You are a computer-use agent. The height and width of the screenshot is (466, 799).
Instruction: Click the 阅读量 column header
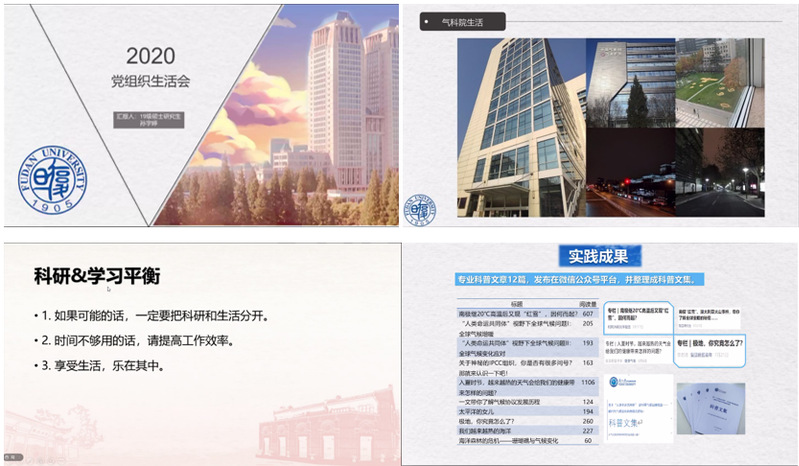[x=581, y=302]
